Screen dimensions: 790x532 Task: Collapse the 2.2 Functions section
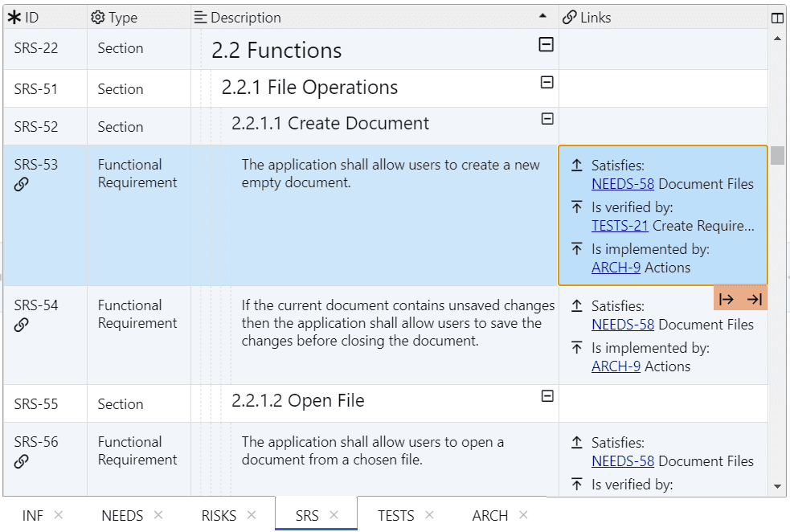[x=546, y=45]
